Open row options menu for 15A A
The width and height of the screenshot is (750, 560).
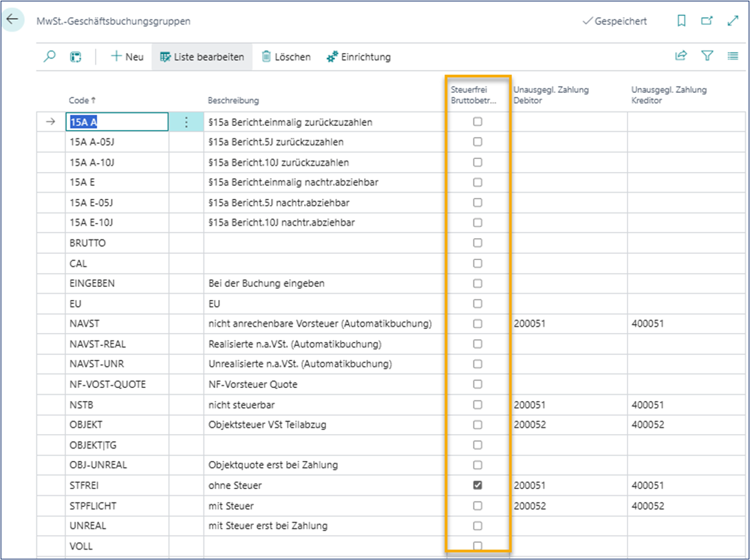pos(186,122)
